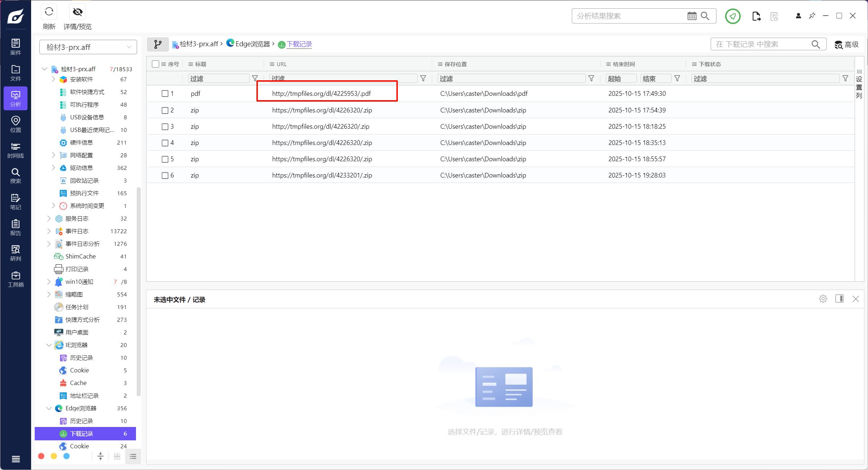Image resolution: width=868 pixels, height=470 pixels.
Task: Check the checkbox for row 1 pdf
Action: click(x=165, y=94)
